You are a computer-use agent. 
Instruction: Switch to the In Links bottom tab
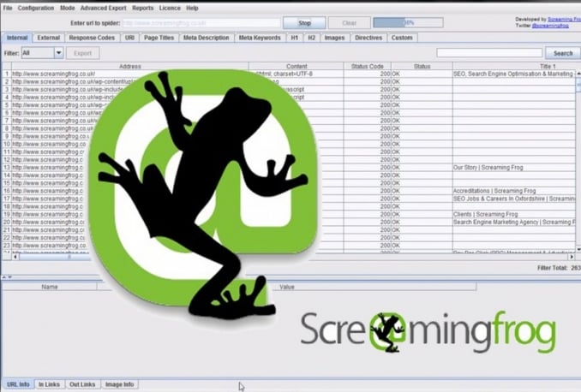(49, 384)
